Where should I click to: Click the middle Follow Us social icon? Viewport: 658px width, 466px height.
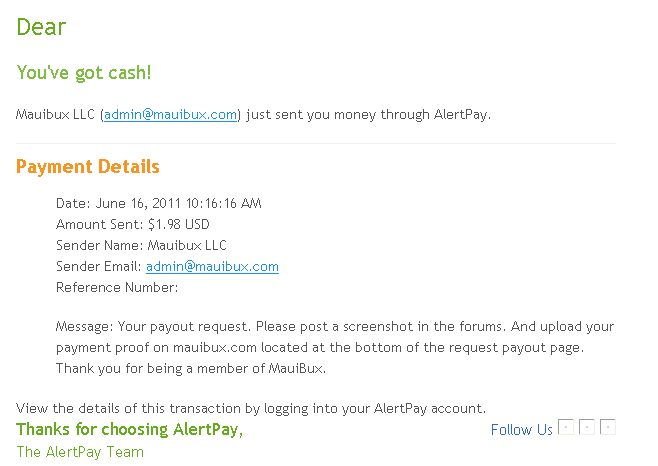point(587,427)
